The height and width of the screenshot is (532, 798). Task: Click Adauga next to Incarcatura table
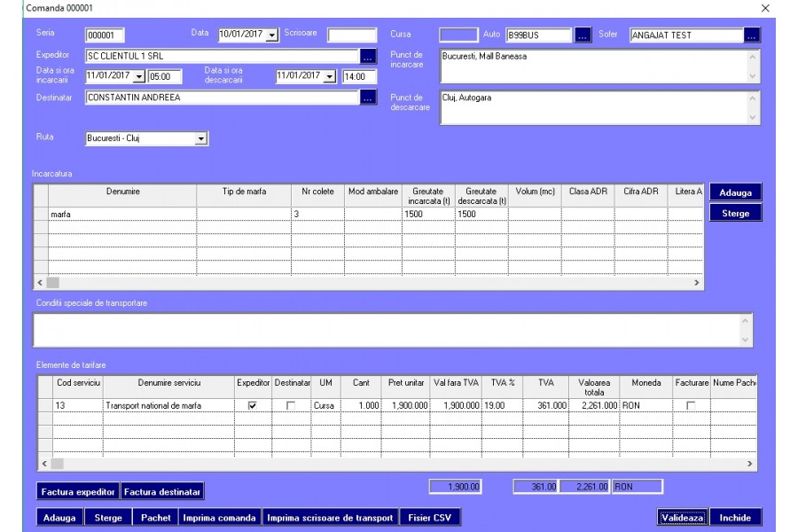[x=735, y=192]
